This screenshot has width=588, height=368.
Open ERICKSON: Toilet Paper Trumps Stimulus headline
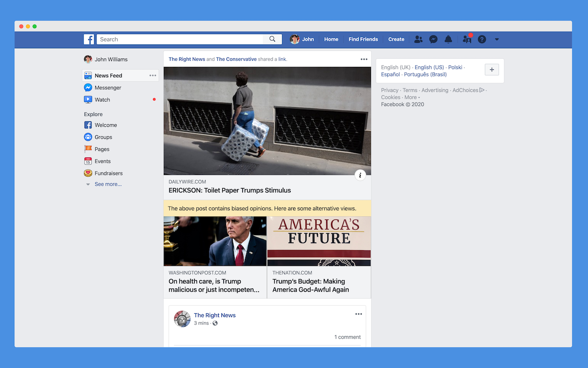(x=230, y=190)
